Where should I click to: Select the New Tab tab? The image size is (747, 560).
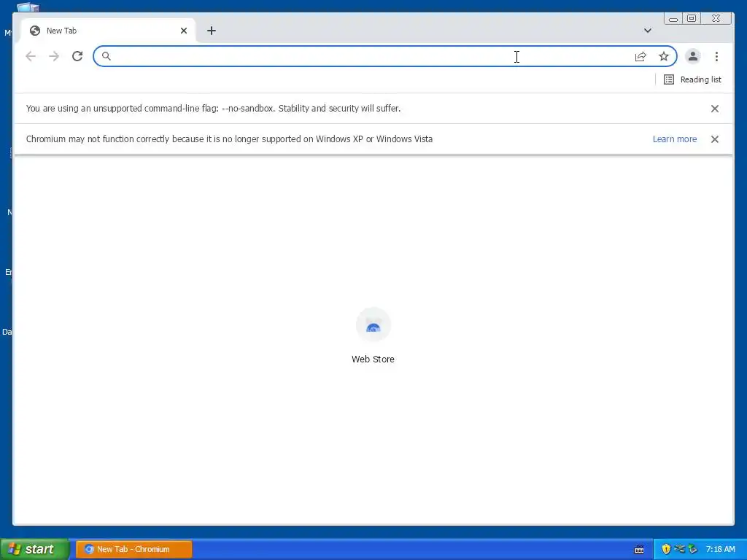tap(108, 31)
